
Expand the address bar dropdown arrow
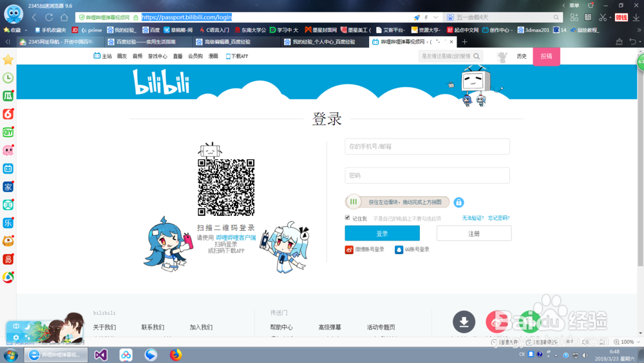tap(435, 17)
